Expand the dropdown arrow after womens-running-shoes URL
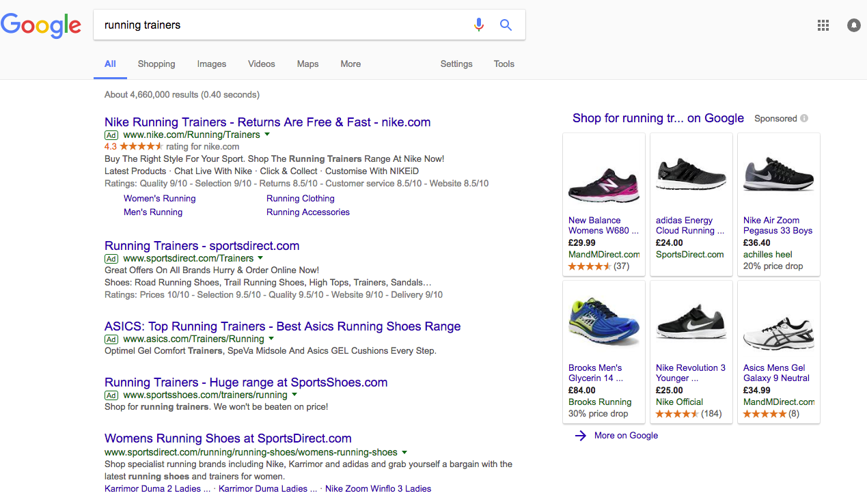 pyautogui.click(x=404, y=452)
